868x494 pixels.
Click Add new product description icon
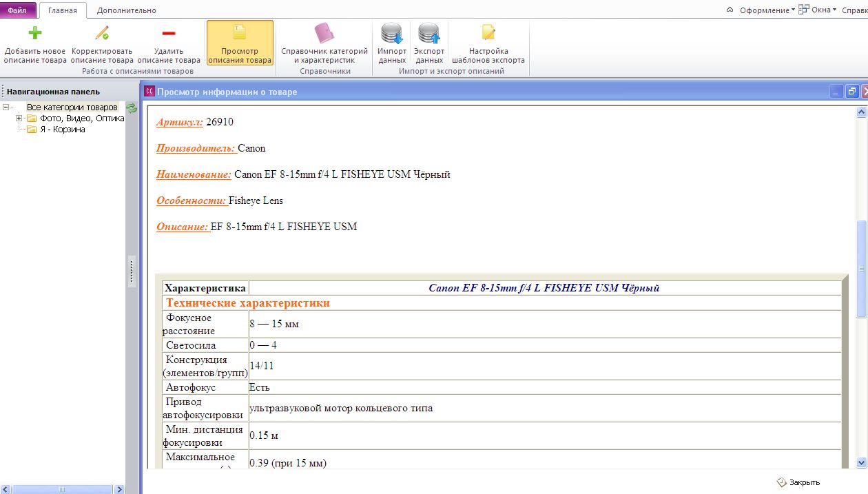35,33
